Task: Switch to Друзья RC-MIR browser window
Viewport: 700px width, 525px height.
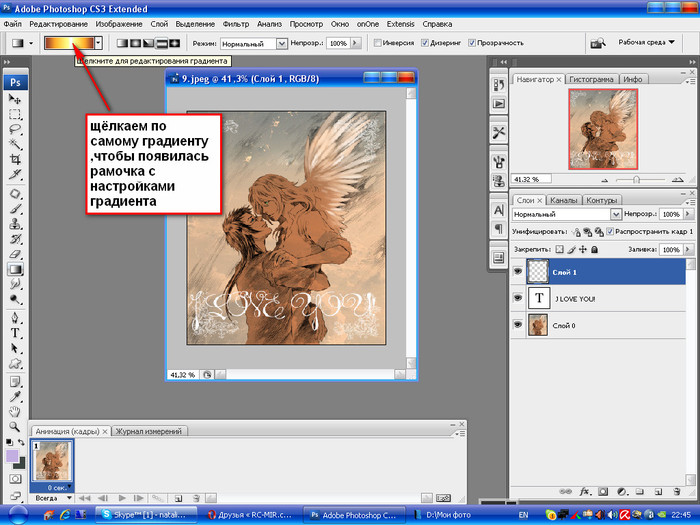Action: [x=250, y=515]
